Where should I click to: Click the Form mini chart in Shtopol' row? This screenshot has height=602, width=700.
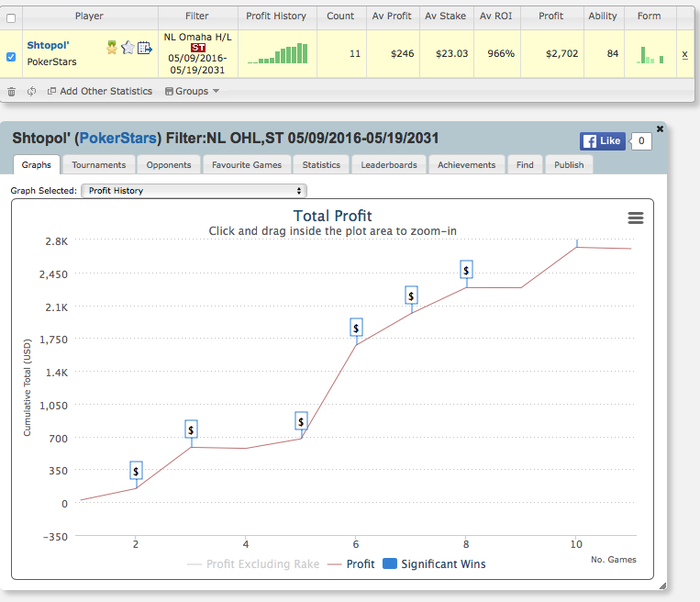(x=650, y=55)
